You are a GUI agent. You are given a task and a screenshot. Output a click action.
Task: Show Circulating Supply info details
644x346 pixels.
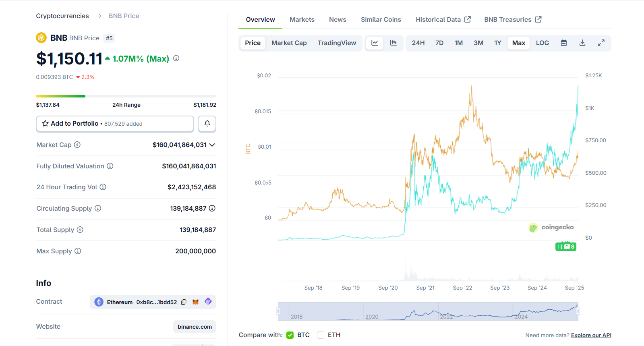(98, 208)
